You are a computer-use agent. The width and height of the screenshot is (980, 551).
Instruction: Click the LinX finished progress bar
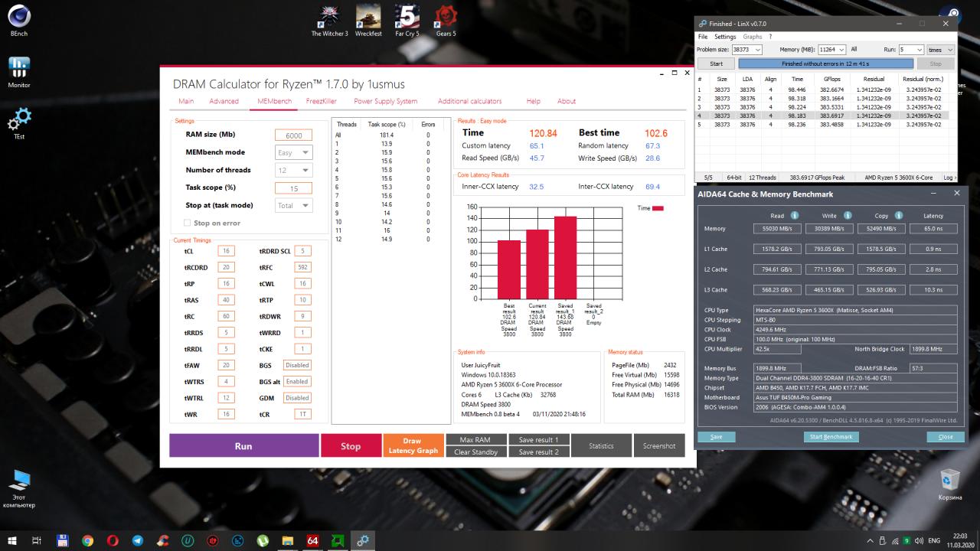click(826, 64)
